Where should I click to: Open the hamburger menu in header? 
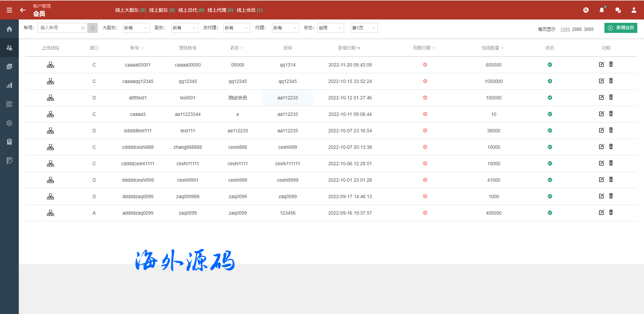[x=9, y=10]
